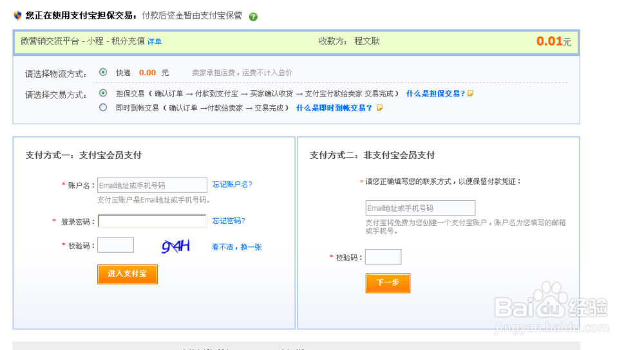The height and width of the screenshot is (350, 644).
Task: Click 忘记账户名? link
Action: point(232,185)
